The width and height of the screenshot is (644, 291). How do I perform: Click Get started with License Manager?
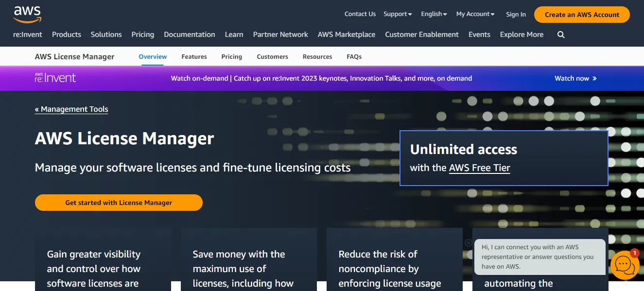(x=119, y=203)
